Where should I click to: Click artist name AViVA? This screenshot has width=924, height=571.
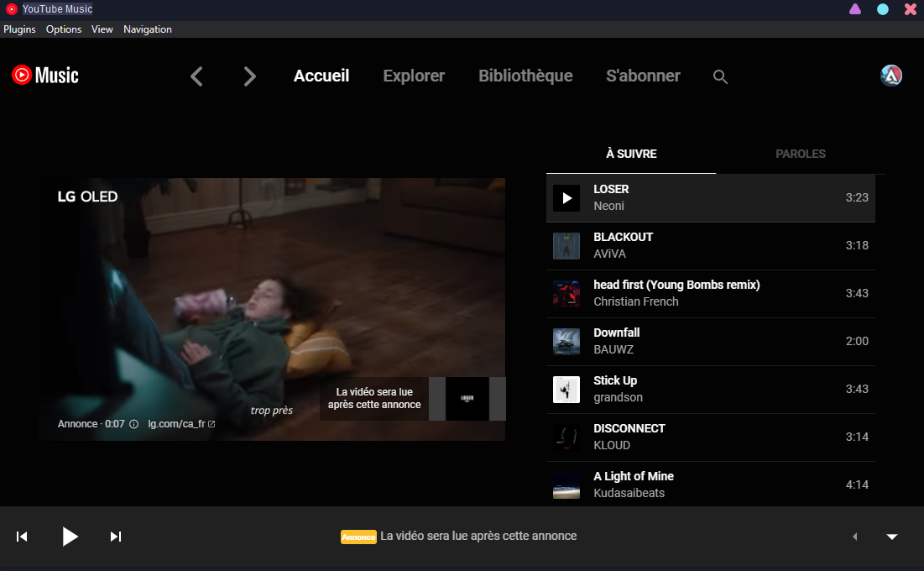(x=609, y=254)
